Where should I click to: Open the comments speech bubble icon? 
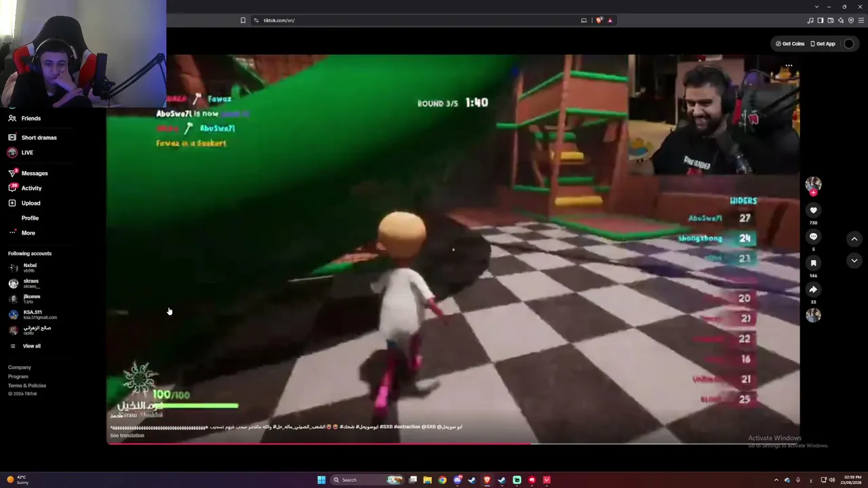pyautogui.click(x=813, y=237)
